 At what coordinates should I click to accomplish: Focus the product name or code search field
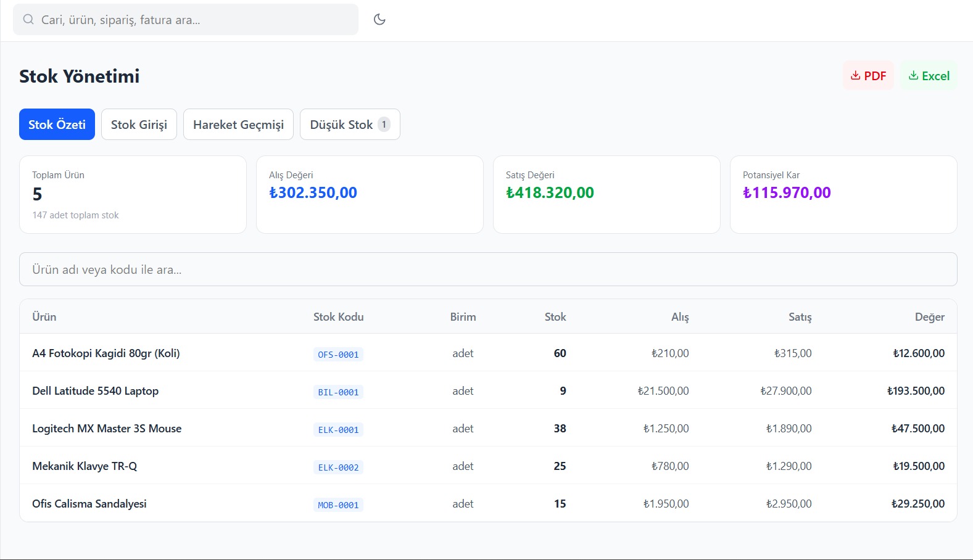[x=488, y=269]
